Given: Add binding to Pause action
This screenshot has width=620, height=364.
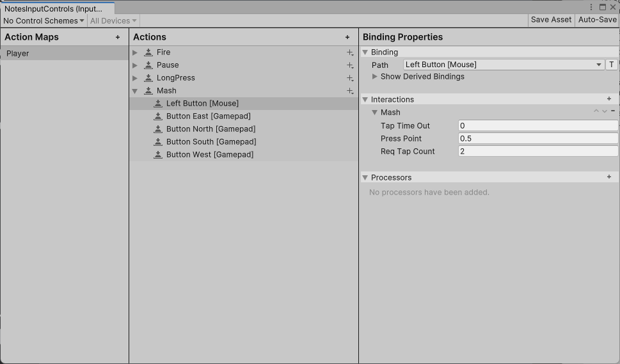Looking at the screenshot, I should (350, 65).
